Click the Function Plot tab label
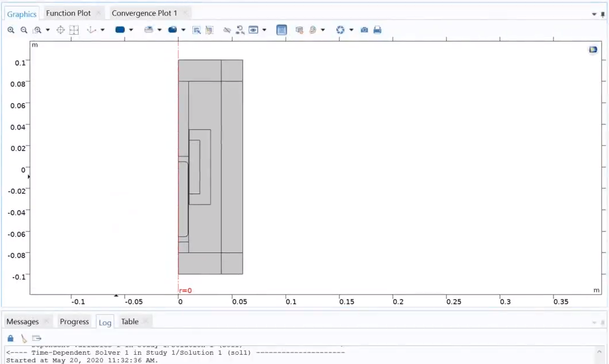Viewport: 609px width, 364px height. [69, 12]
